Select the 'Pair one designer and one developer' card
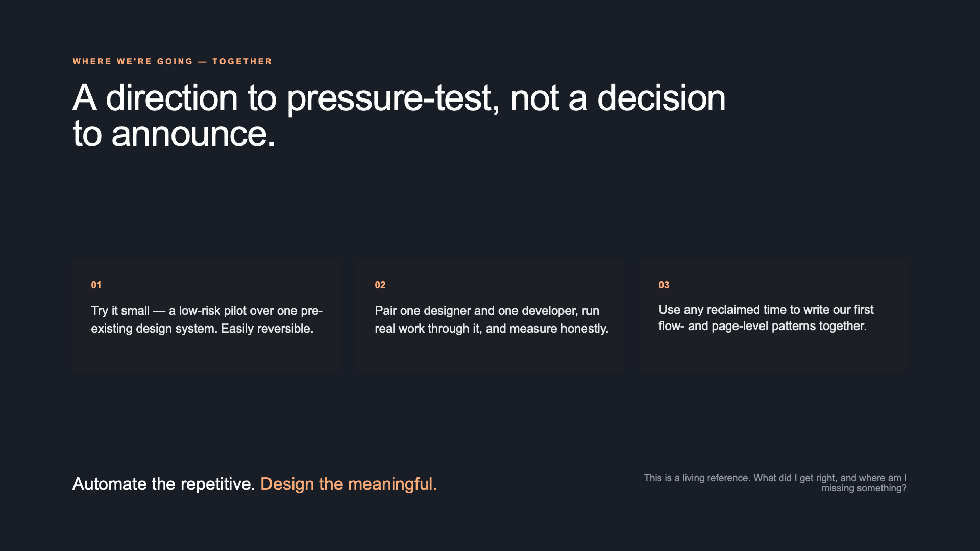Image resolution: width=980 pixels, height=551 pixels. click(x=490, y=315)
